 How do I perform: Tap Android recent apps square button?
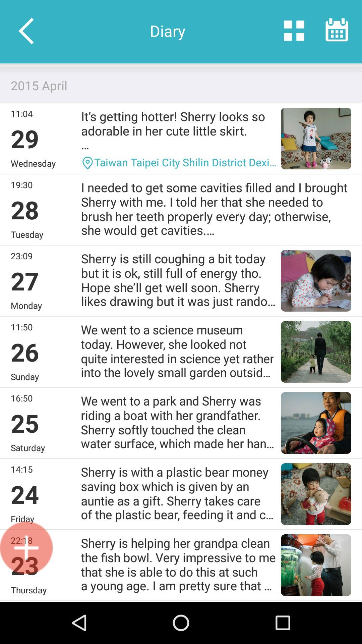tap(283, 623)
